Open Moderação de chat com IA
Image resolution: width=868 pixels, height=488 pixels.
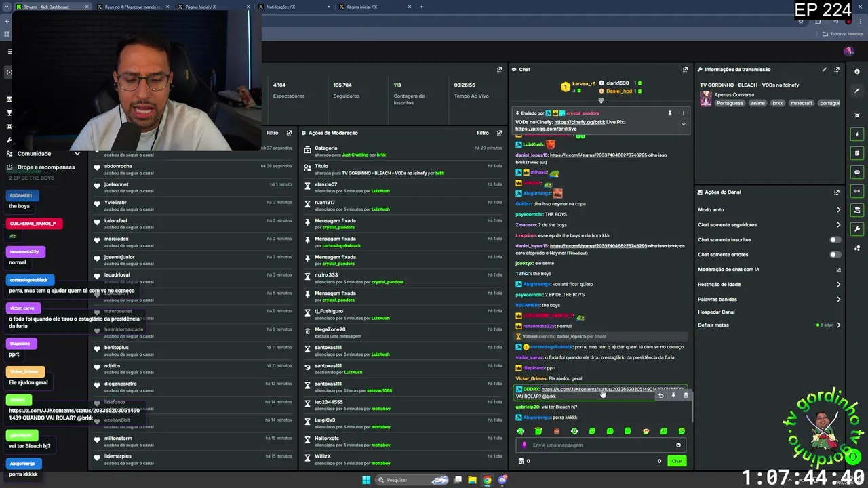[x=770, y=270]
